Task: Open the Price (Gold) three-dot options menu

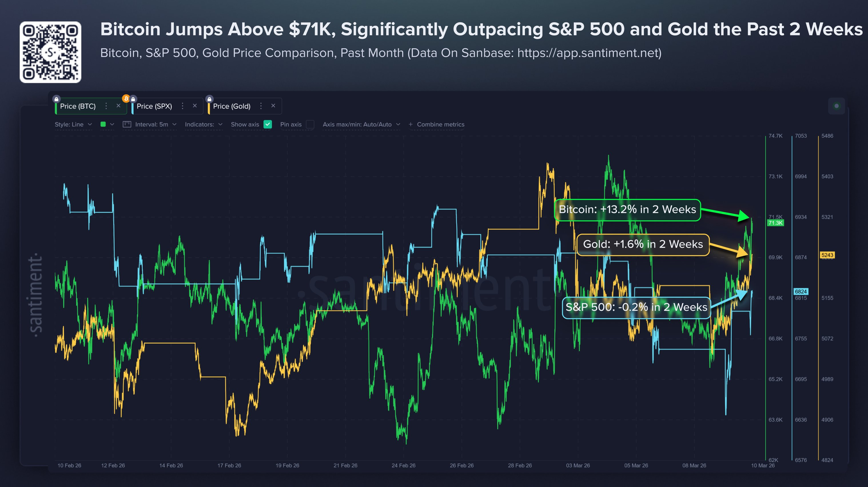Action: coord(261,106)
